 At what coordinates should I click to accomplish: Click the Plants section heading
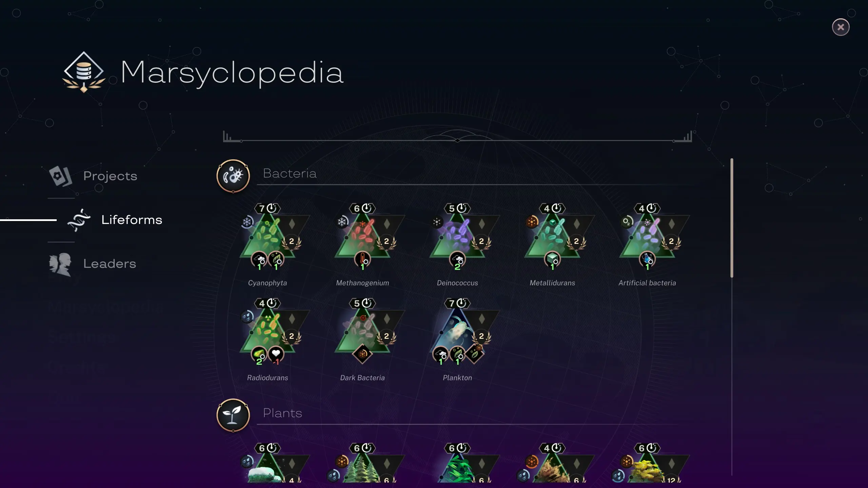pyautogui.click(x=282, y=413)
